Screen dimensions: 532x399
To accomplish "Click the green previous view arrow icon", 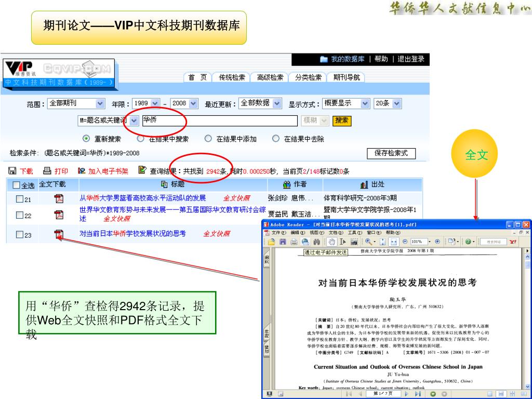I will 433,394.
